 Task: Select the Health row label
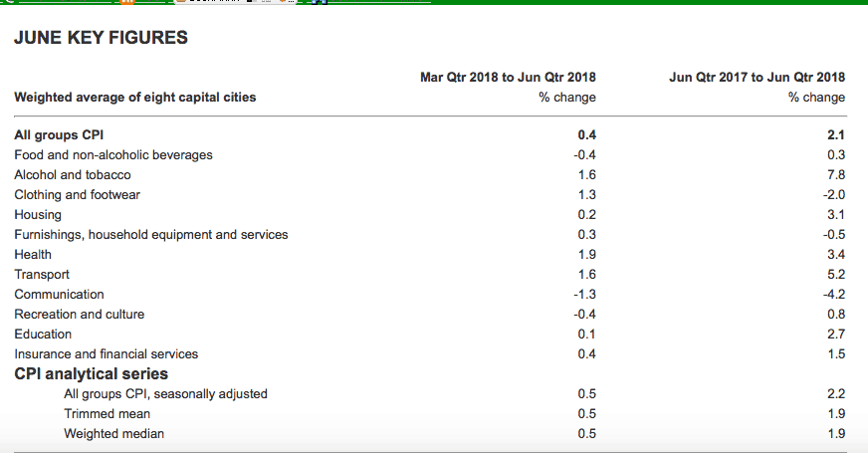33,254
